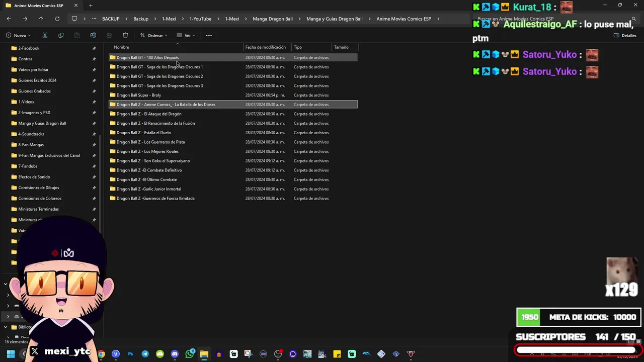Go up one folder level arrow

[41, 19]
